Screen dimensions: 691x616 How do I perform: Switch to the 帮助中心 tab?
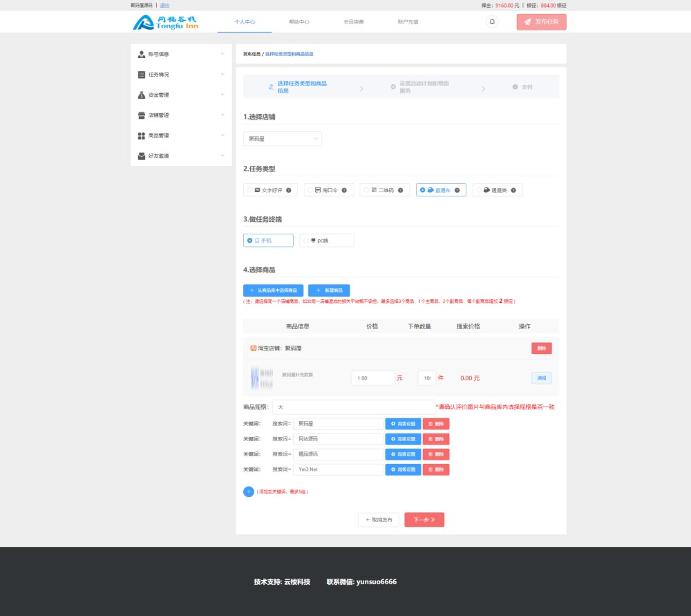(299, 22)
